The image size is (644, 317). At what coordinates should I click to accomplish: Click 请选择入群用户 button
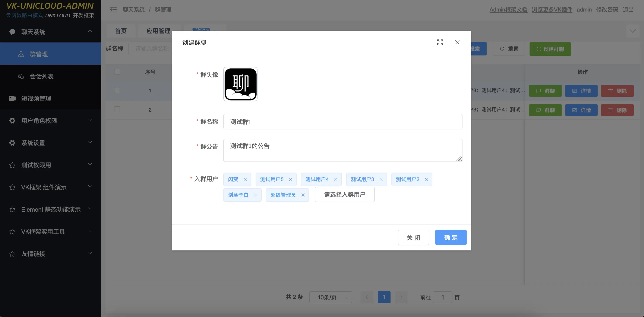coord(345,194)
